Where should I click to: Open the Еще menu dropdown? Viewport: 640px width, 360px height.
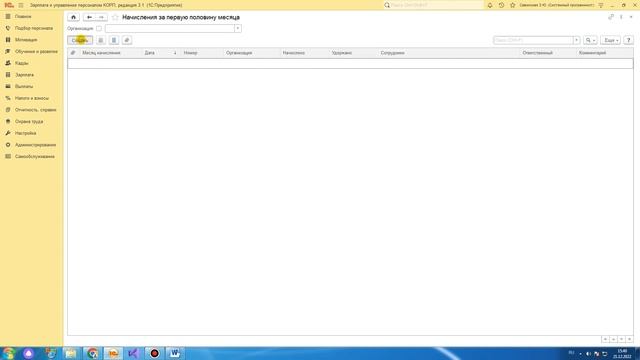click(x=611, y=40)
